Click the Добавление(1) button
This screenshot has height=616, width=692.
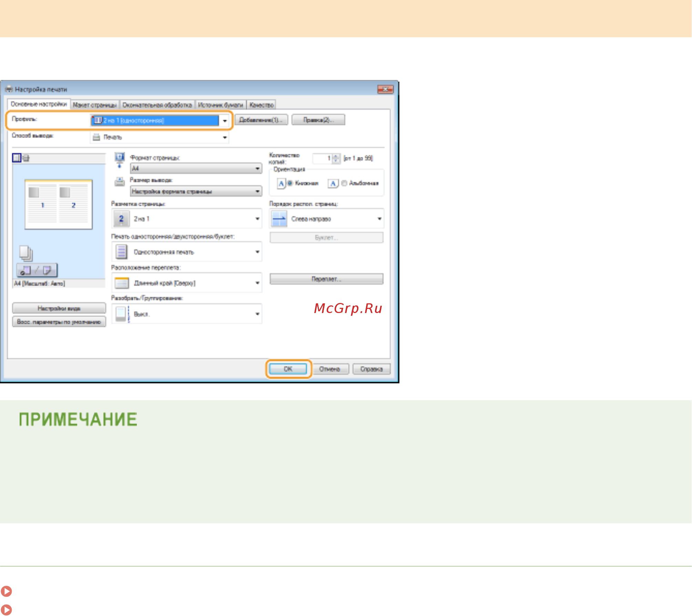(261, 120)
